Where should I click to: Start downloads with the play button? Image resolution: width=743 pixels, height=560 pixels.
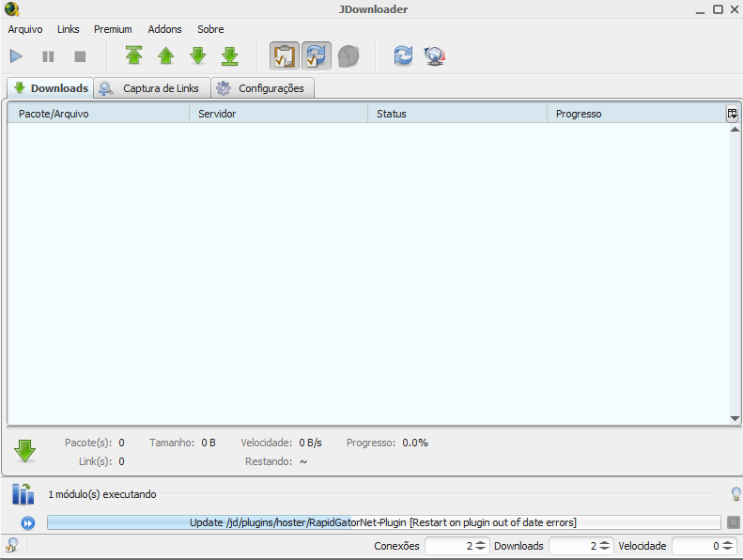[17, 56]
